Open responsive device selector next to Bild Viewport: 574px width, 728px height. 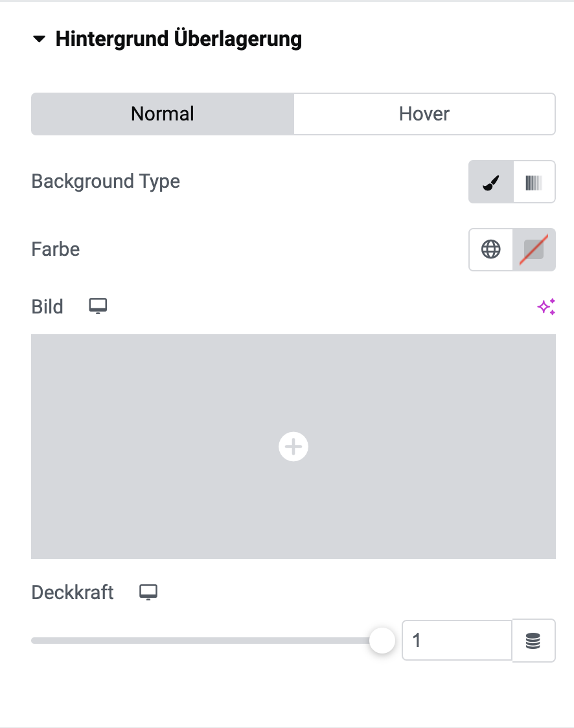98,306
